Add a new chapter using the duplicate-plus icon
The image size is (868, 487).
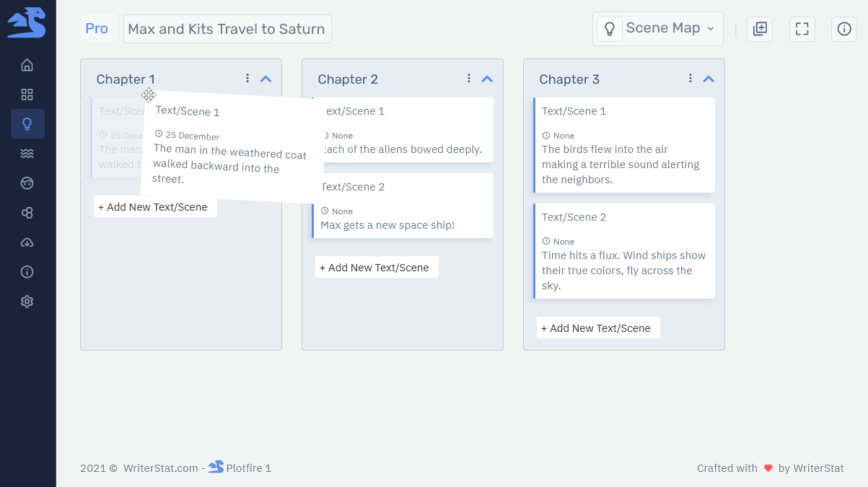click(759, 29)
